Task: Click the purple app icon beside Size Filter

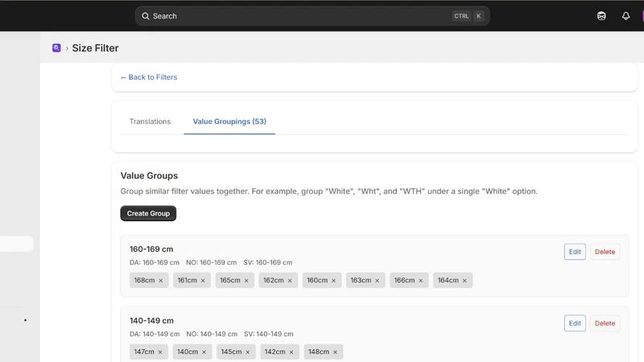Action: (56, 48)
